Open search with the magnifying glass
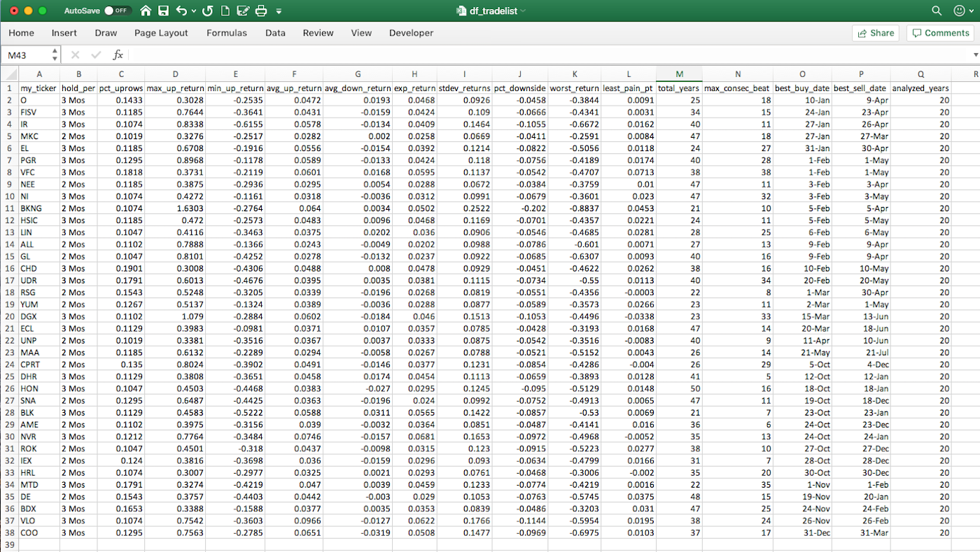980x552 pixels. pos(937,11)
